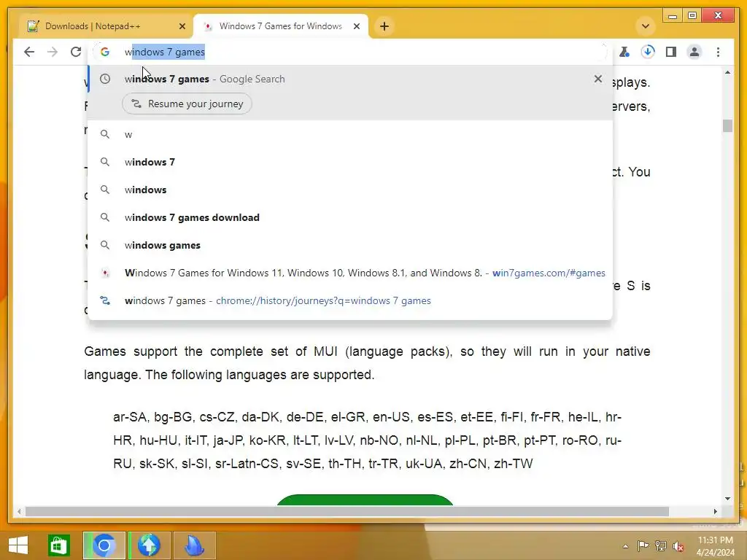Screen dimensions: 747x560
Task: Click magnifier icon beside 'windows 7'
Action: [x=105, y=163]
